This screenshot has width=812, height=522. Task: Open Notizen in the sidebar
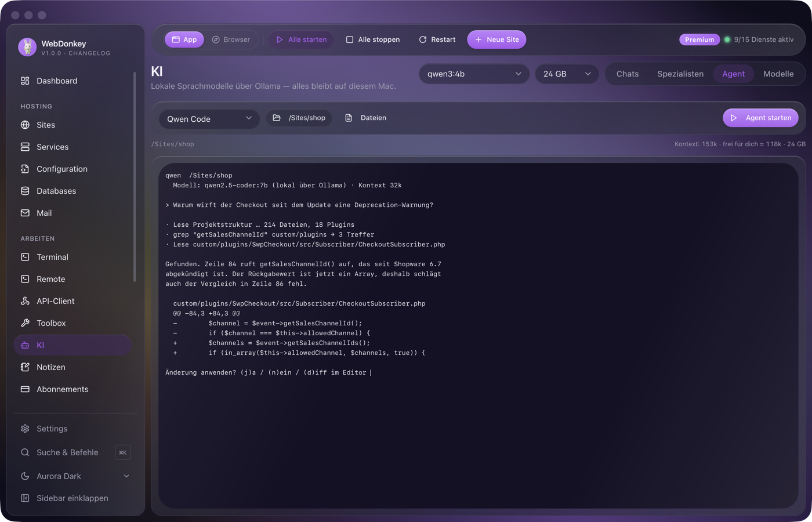(x=73, y=367)
